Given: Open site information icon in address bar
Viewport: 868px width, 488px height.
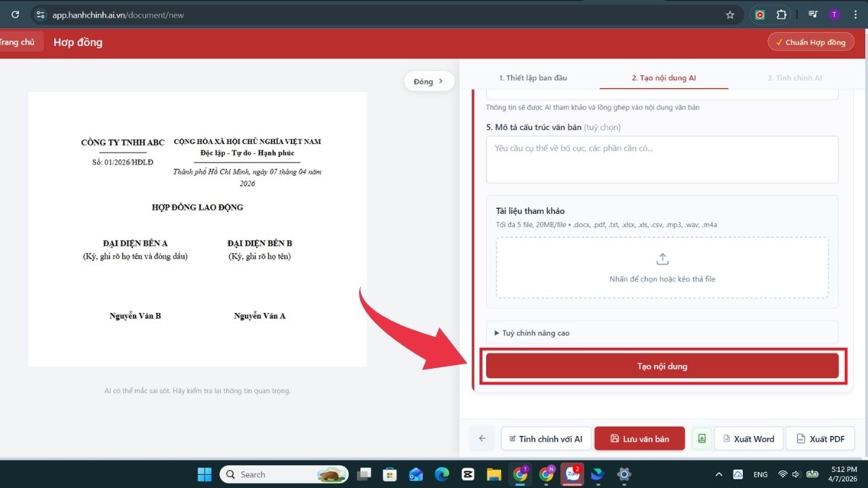Looking at the screenshot, I should tap(41, 14).
